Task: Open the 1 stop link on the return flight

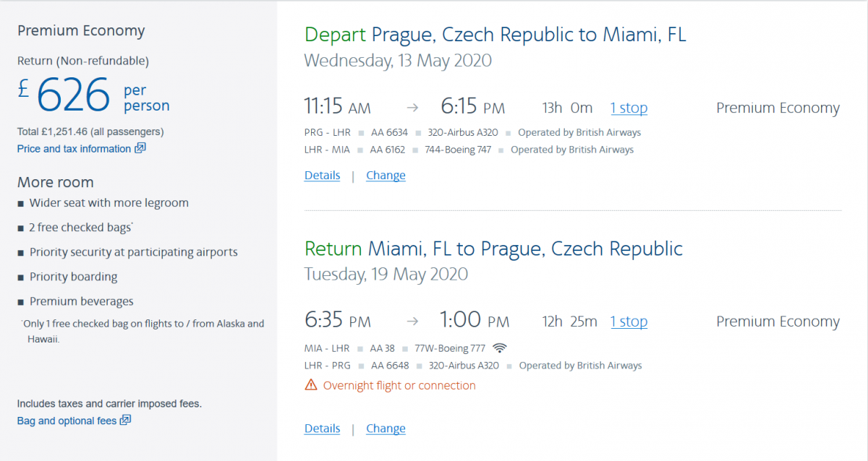Action: coord(629,322)
